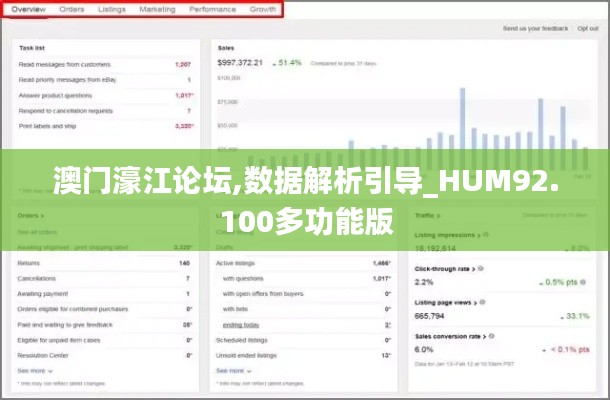Open the Overview tab

click(28, 9)
